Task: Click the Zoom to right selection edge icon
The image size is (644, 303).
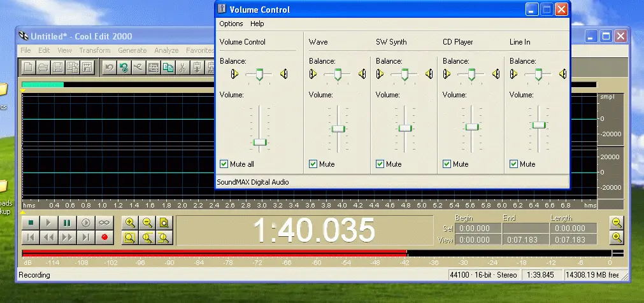Action: click(x=164, y=237)
